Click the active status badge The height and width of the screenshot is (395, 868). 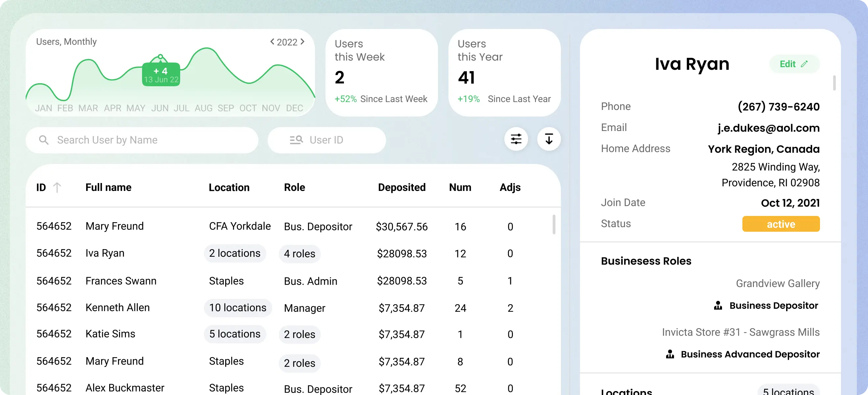[781, 224]
